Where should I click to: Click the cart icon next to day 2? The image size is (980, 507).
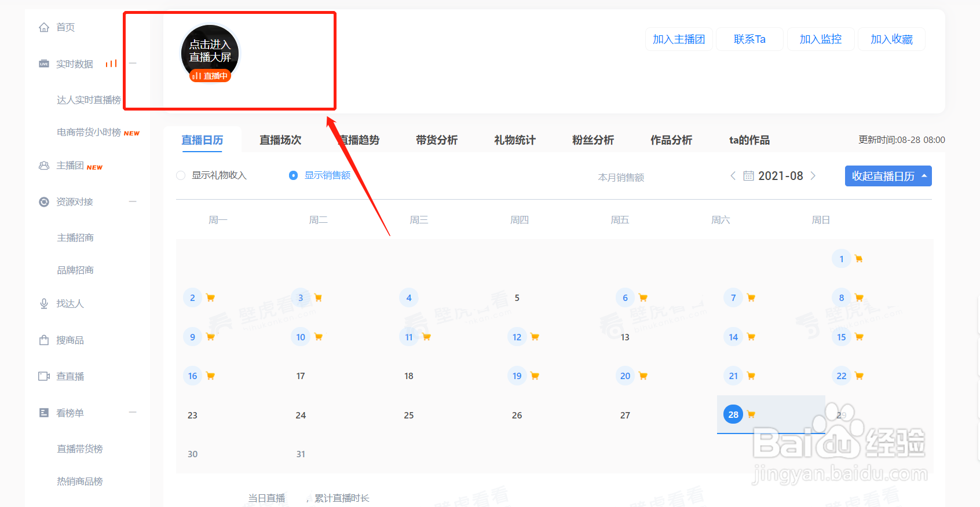pos(211,297)
